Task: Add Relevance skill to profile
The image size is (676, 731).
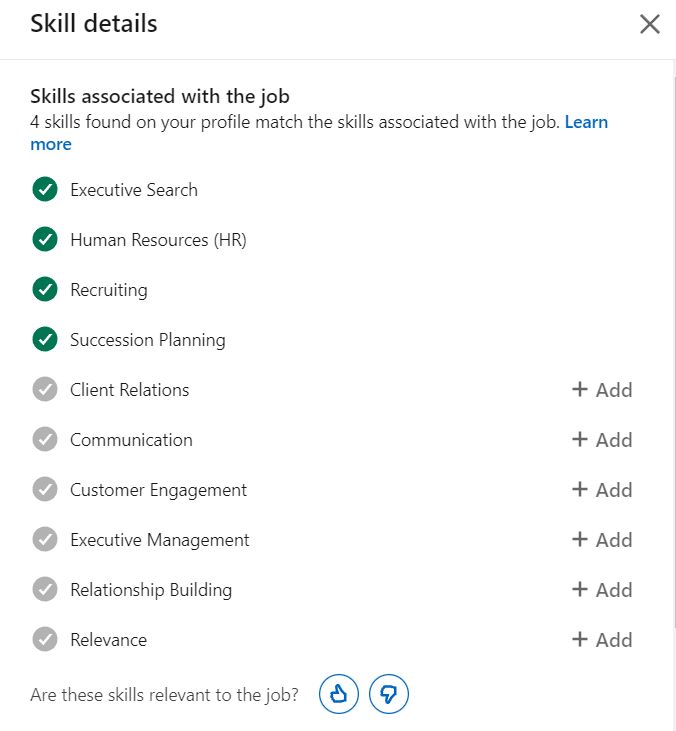Action: click(x=602, y=640)
